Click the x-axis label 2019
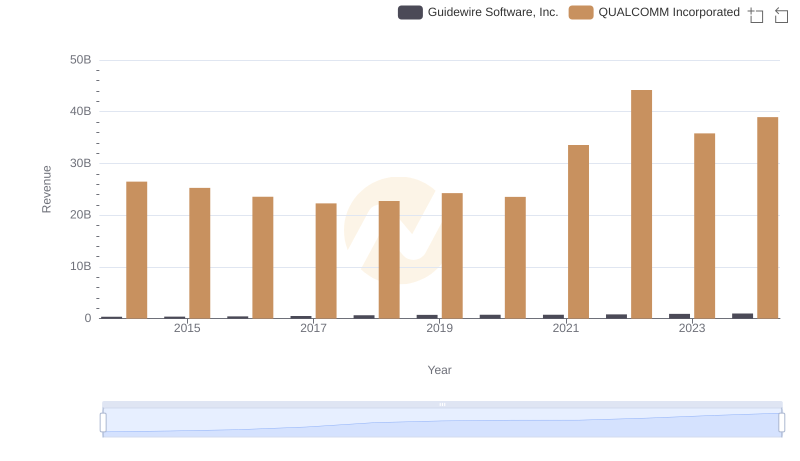The width and height of the screenshot is (800, 461). [x=439, y=328]
